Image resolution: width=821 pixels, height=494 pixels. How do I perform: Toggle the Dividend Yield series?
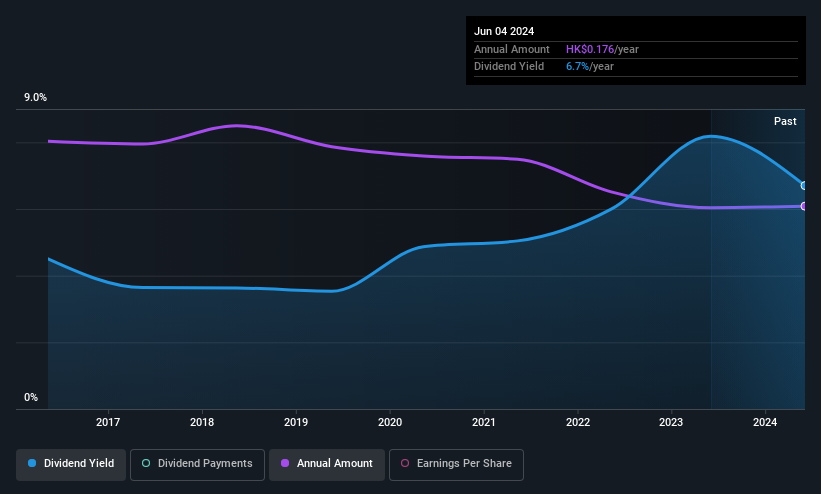(x=71, y=464)
